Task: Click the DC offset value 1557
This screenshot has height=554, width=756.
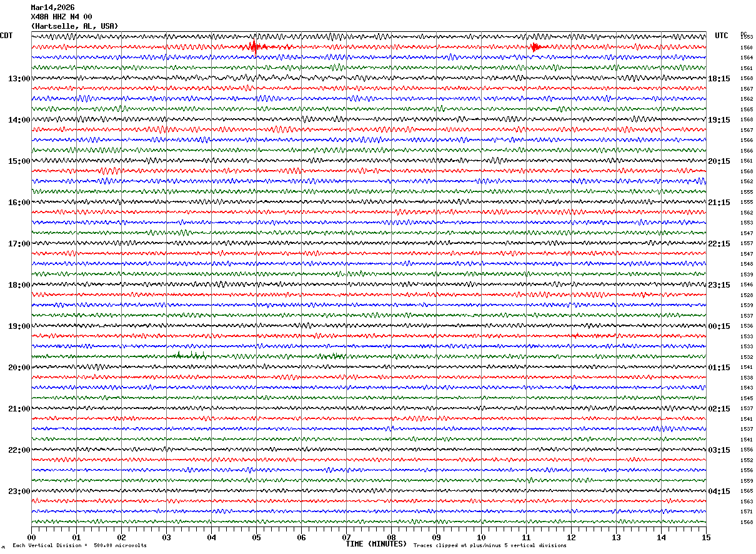Action: [x=746, y=244]
